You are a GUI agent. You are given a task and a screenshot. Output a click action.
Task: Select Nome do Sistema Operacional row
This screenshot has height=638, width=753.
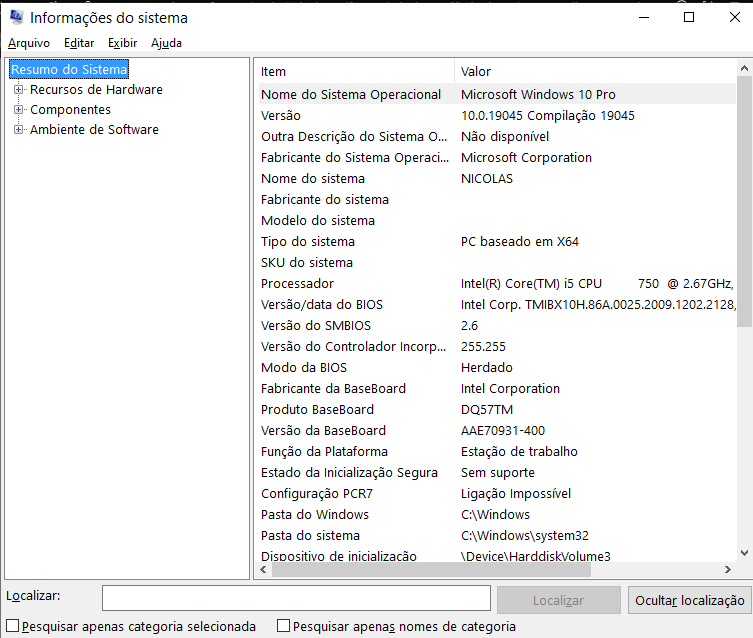[497, 95]
